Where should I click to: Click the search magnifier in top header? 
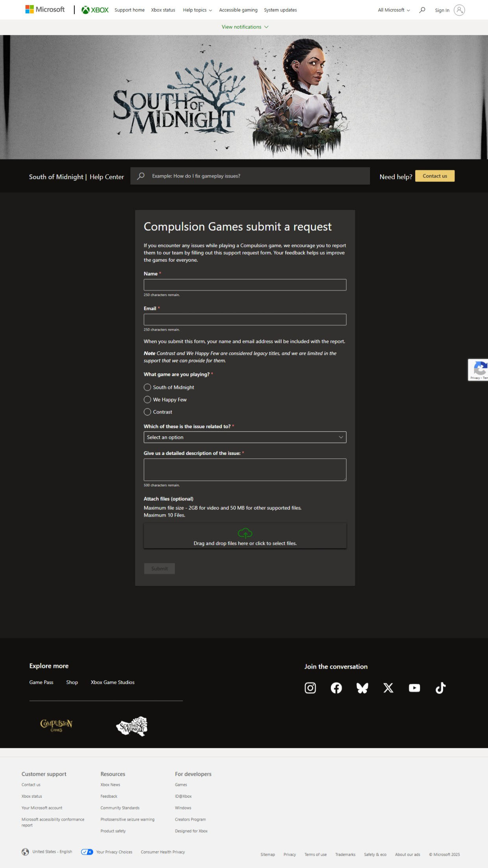[x=422, y=10]
